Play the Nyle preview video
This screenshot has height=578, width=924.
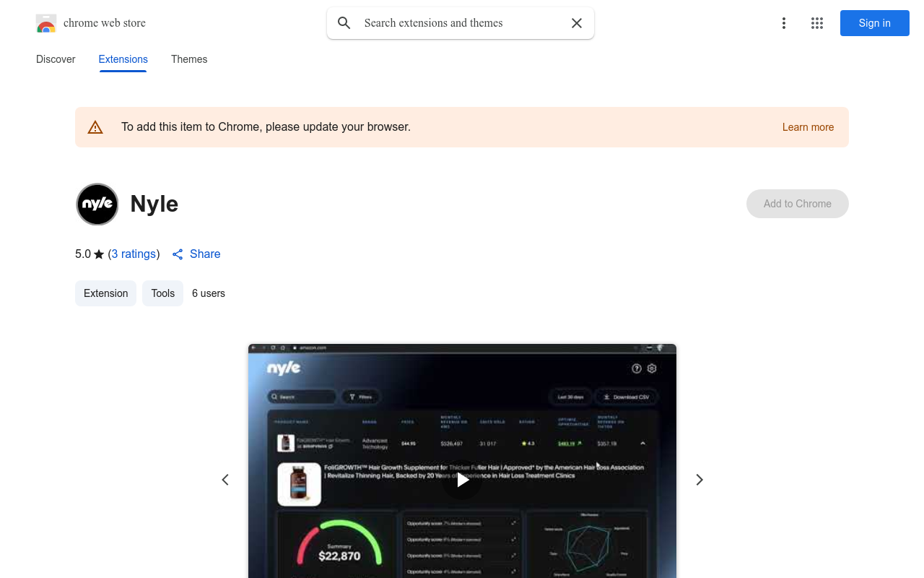[462, 480]
